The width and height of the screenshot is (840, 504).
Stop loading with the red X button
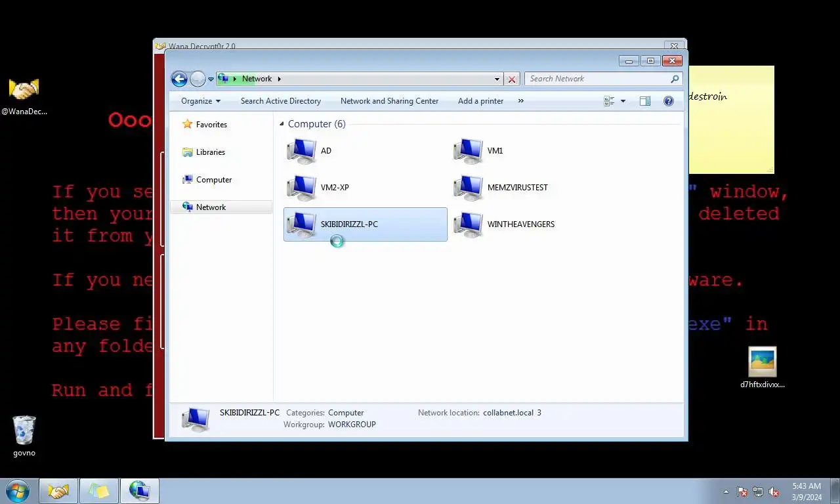point(512,79)
